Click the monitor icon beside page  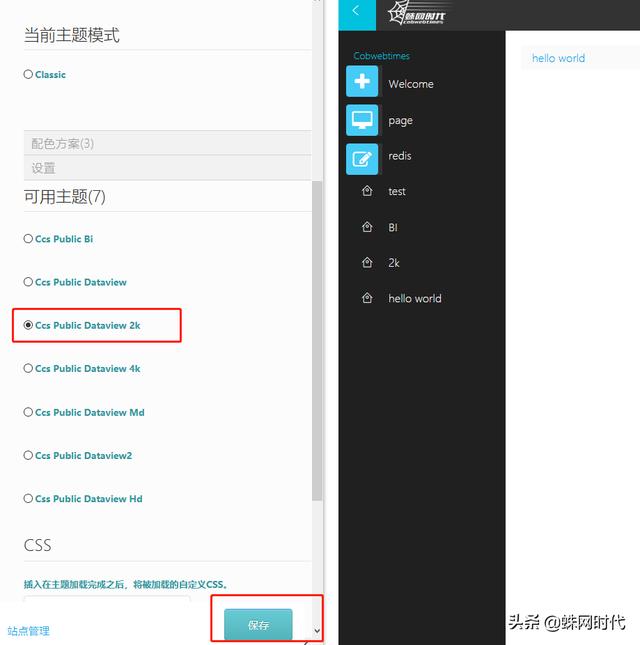point(362,120)
